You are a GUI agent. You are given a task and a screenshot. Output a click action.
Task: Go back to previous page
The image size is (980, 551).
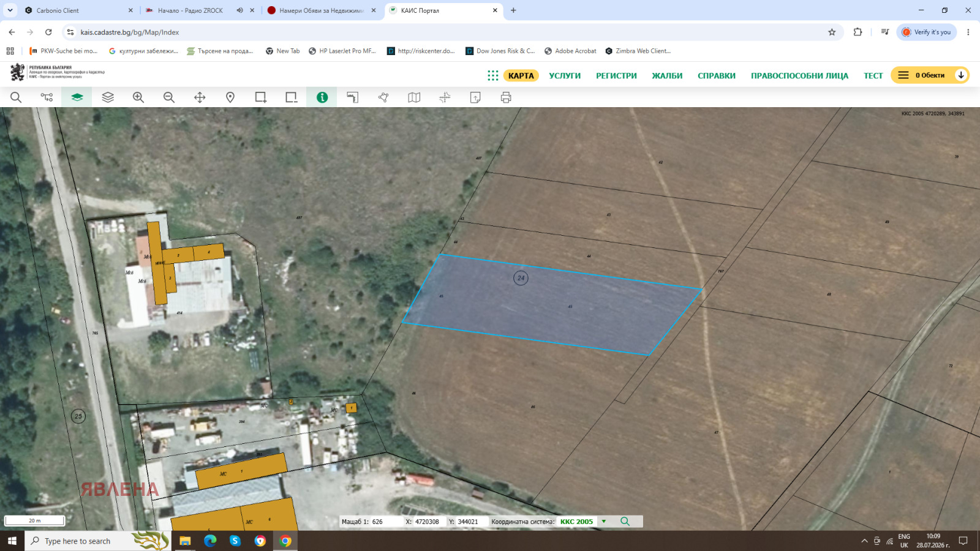click(12, 32)
